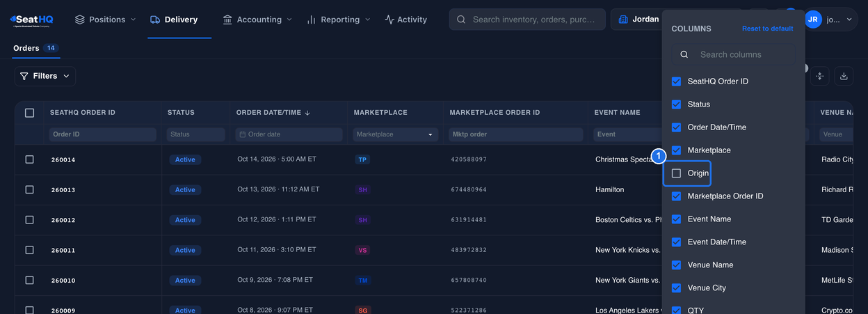The height and width of the screenshot is (314, 868).
Task: Click Reset to default link
Action: 767,29
